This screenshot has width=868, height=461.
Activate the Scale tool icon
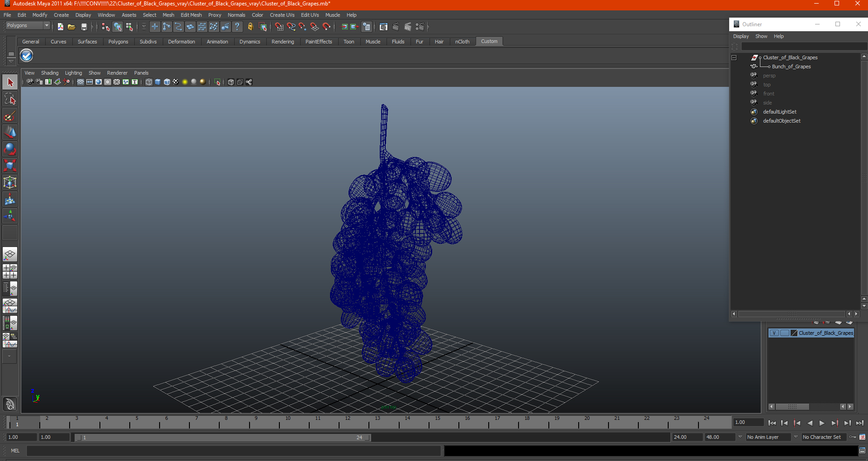[10, 166]
